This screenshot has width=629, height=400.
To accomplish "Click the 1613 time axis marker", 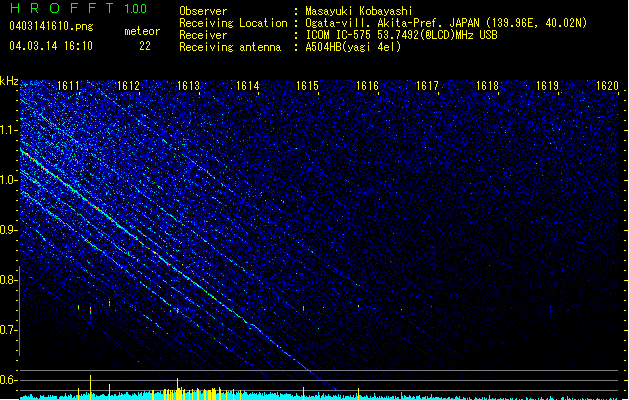I will click(189, 86).
